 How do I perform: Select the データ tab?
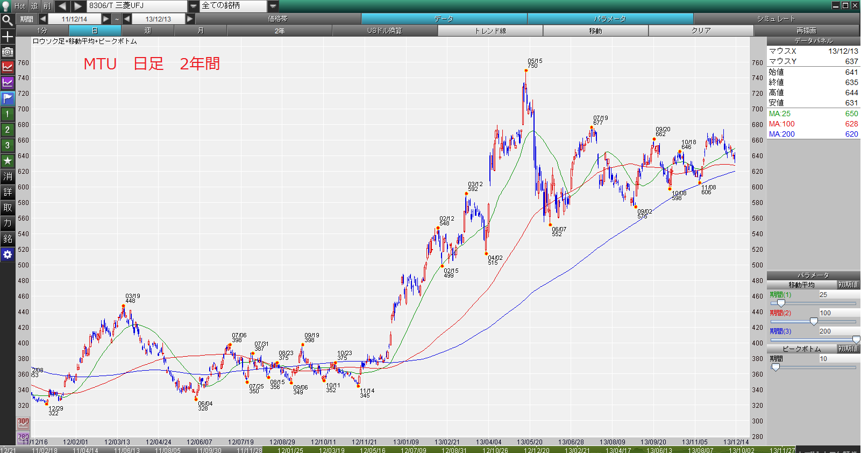(444, 19)
